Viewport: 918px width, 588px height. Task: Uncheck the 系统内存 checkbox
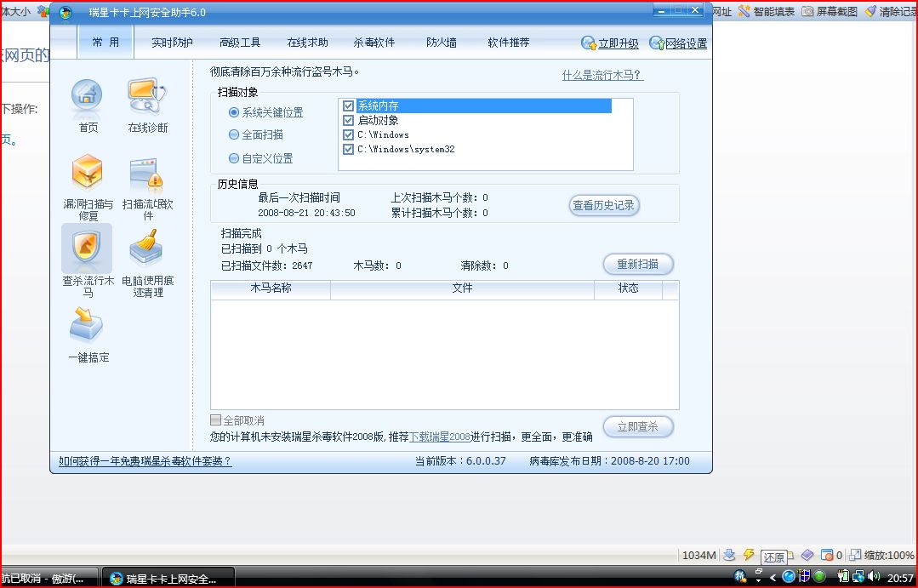pyautogui.click(x=348, y=106)
